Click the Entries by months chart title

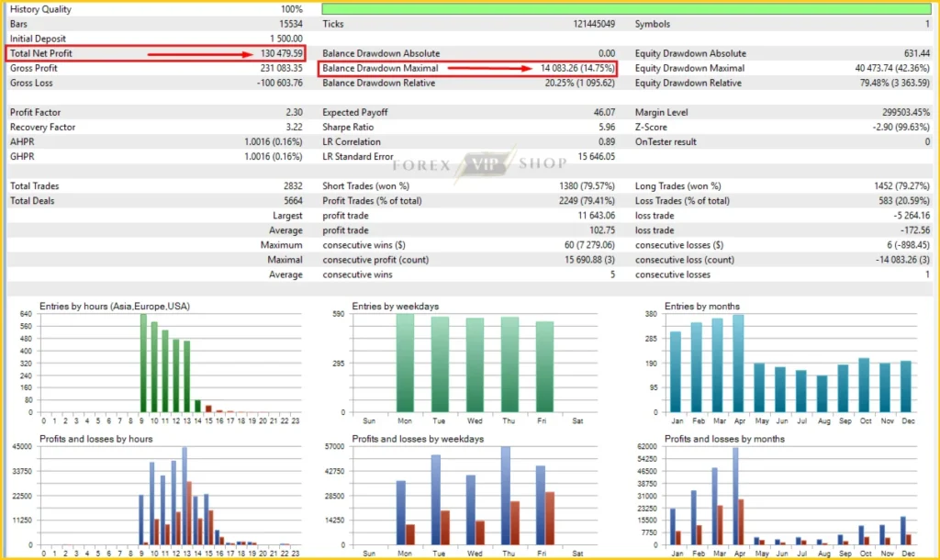[702, 307]
